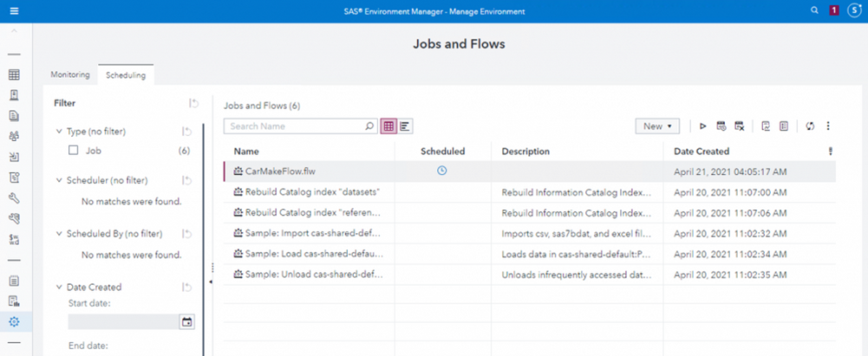
Task: Click the remove schedule calendar-x icon
Action: 739,126
